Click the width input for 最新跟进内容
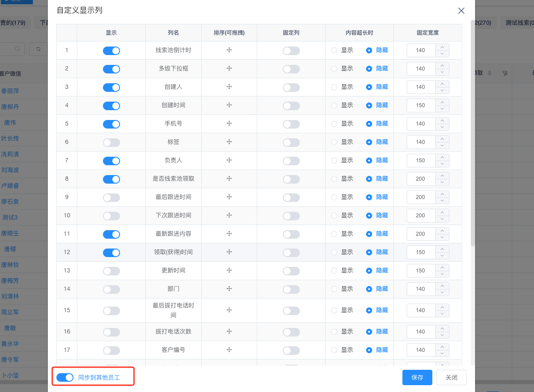Image resolution: width=534 pixels, height=392 pixels. pos(421,234)
